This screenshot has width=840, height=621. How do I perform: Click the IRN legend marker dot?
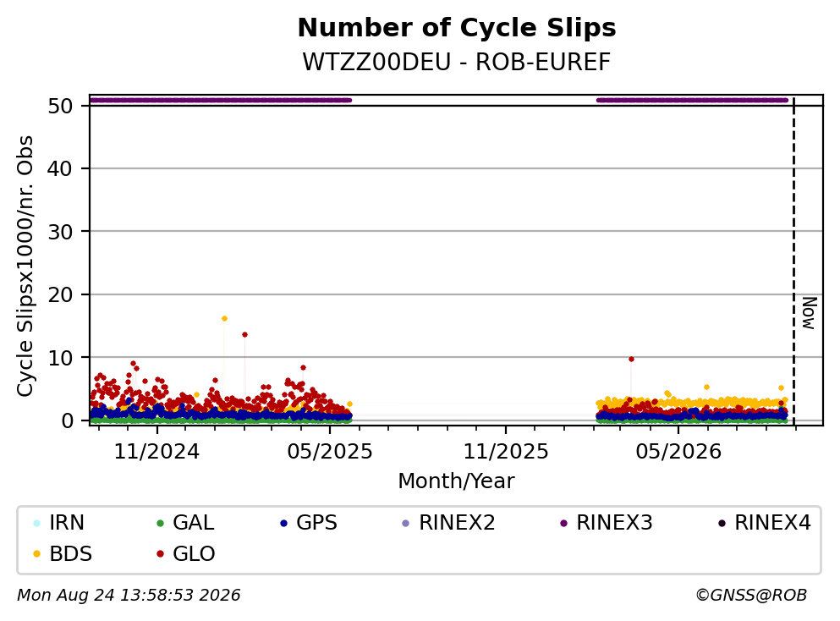pos(36,523)
